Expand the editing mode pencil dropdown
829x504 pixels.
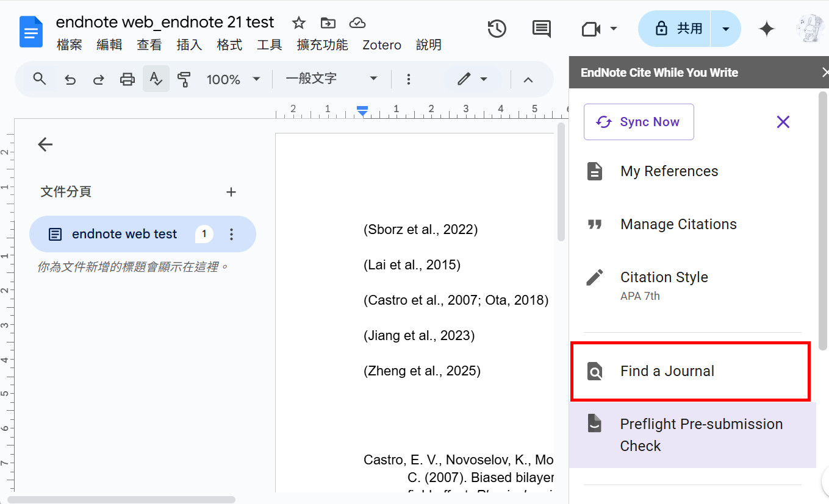click(472, 79)
